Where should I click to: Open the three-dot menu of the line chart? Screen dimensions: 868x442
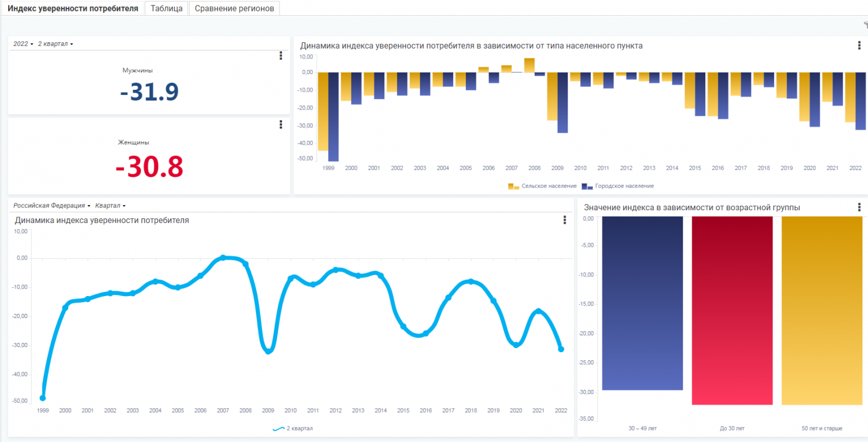(565, 220)
